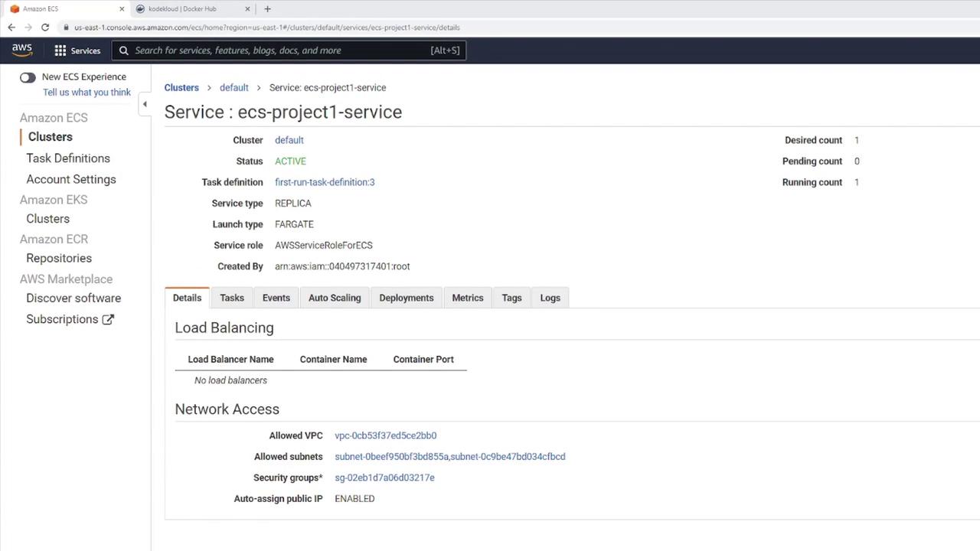Toggle New ECS Experience switch

point(28,77)
